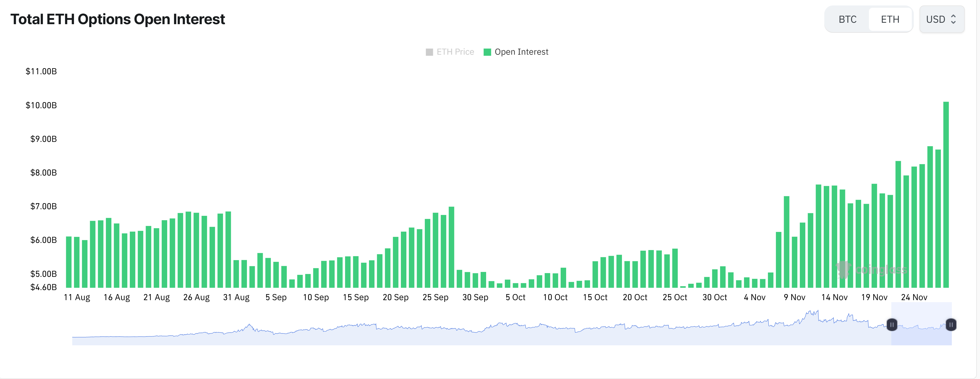This screenshot has width=980, height=379.
Task: Click the Total ETH Options Open Interest title
Action: point(118,19)
